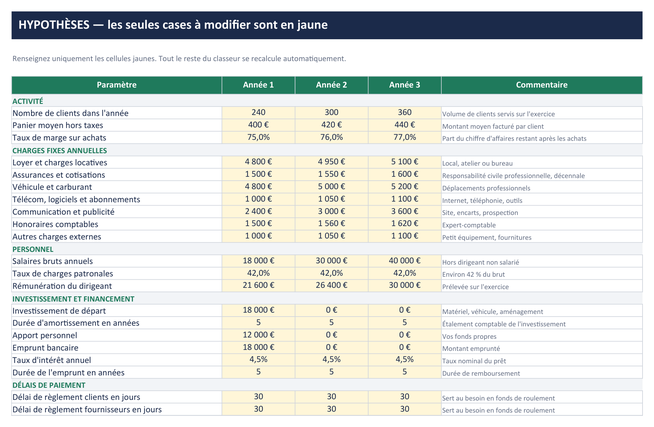Click Année 2 panier moyen cell 420 €
The width and height of the screenshot is (654, 427).
331,125
